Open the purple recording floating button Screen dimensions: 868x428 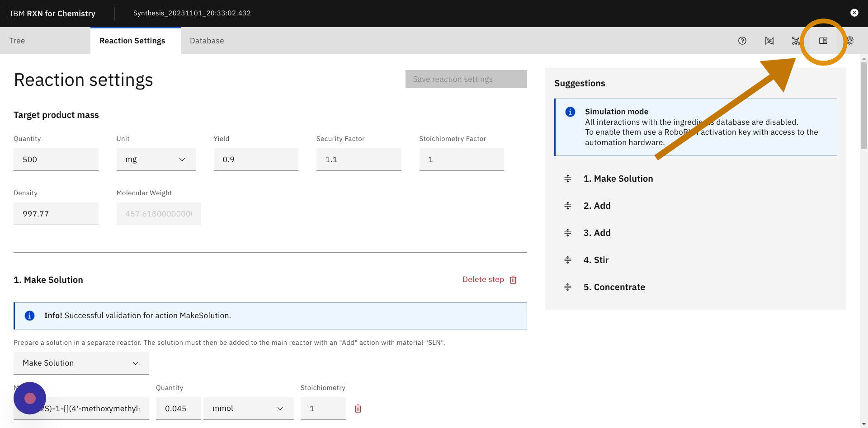[30, 398]
